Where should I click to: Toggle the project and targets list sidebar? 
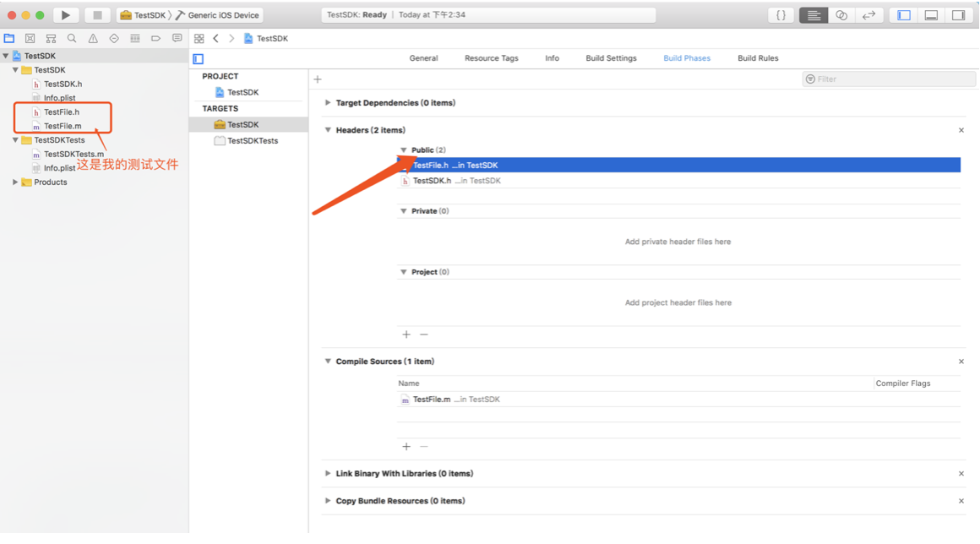coord(199,59)
